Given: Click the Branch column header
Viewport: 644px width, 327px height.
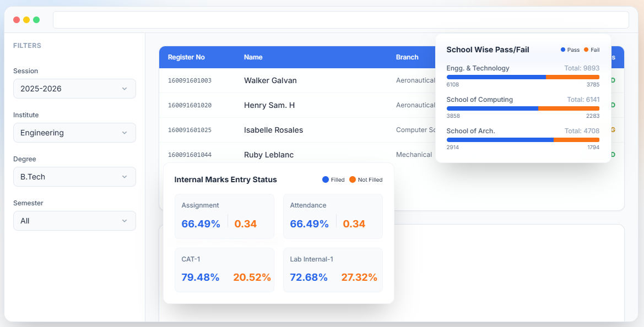Looking at the screenshot, I should coord(407,57).
